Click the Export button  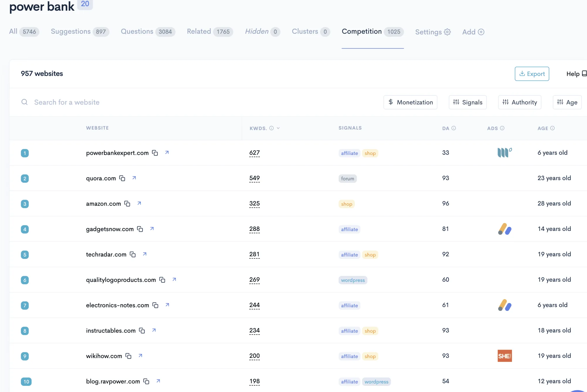(532, 74)
